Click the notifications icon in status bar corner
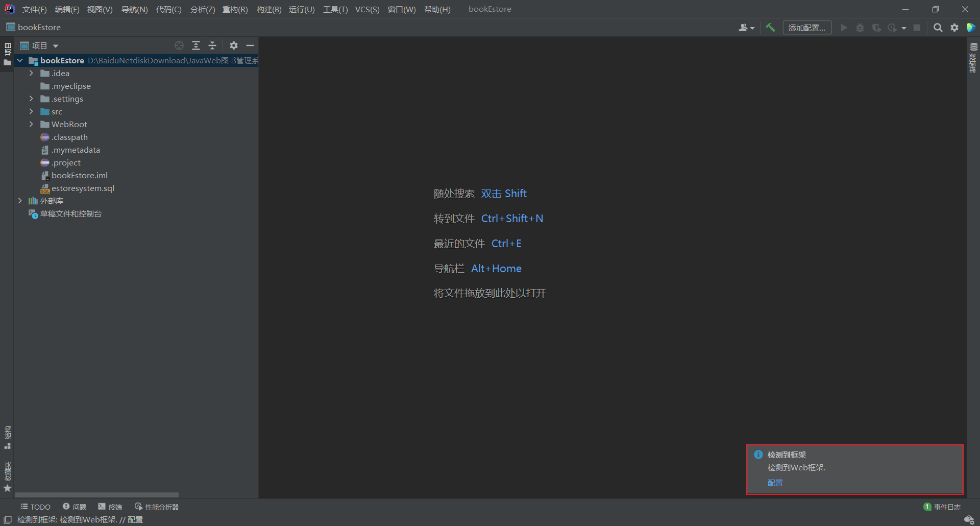 [x=969, y=519]
